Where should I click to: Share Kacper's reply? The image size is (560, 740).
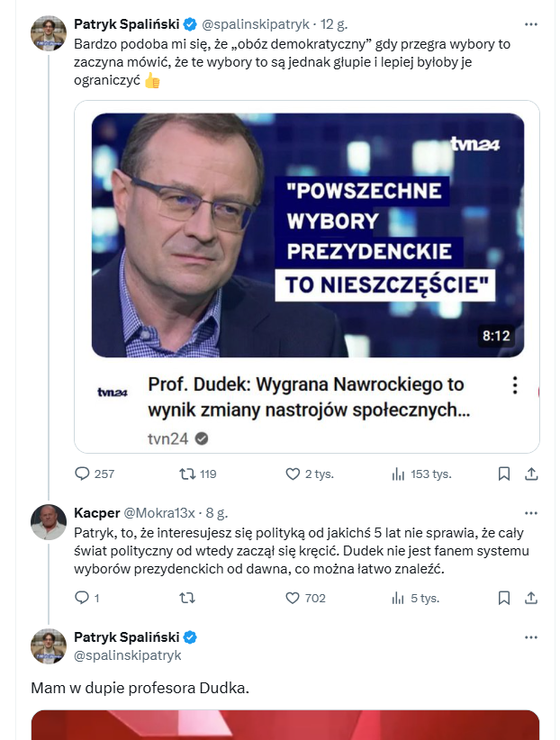coord(531,597)
